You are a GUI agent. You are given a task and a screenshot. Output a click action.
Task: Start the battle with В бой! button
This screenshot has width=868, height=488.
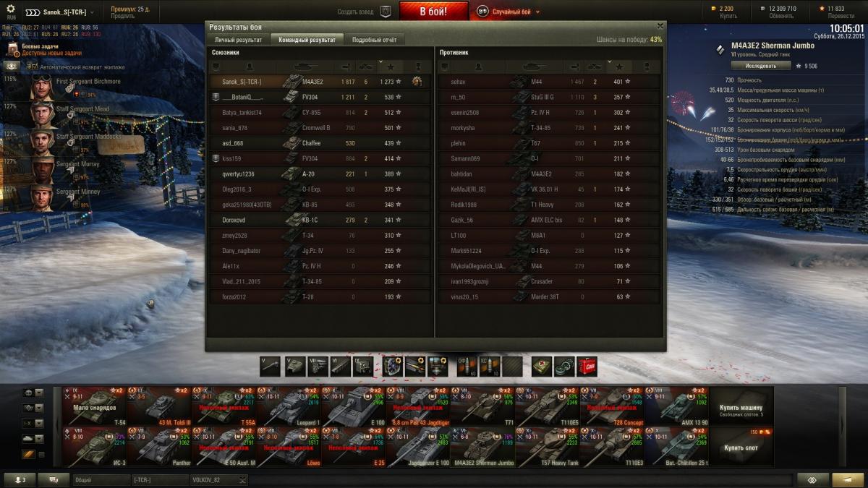tap(433, 12)
